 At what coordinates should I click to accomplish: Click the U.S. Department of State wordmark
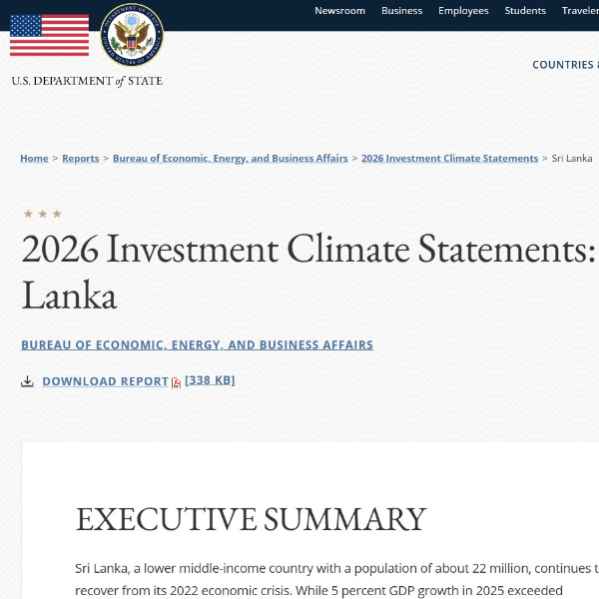(x=87, y=81)
